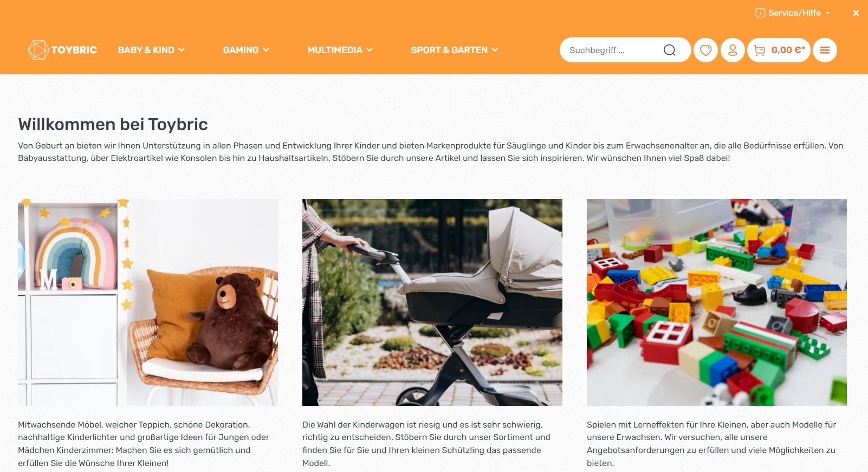Open the stroller (Kinderwagen) image
The width and height of the screenshot is (868, 472).
tap(432, 302)
